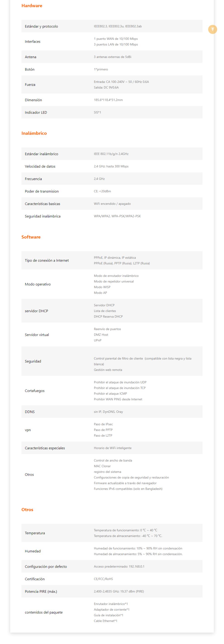Click the orange Otros section heading

coord(27,509)
